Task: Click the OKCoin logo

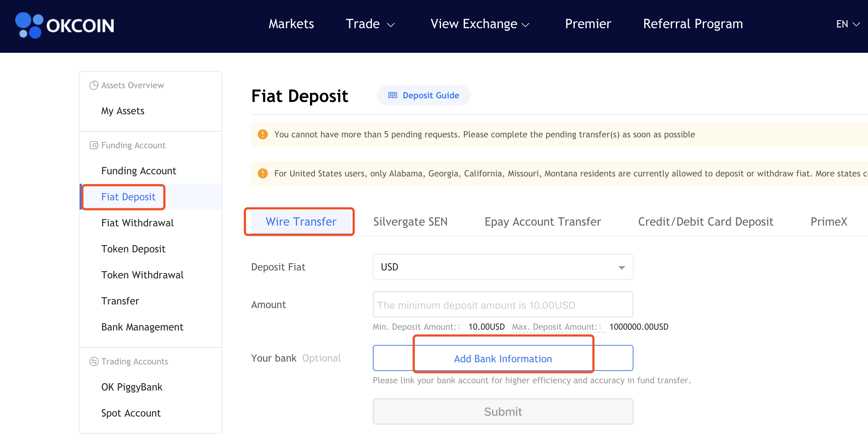Action: tap(65, 25)
